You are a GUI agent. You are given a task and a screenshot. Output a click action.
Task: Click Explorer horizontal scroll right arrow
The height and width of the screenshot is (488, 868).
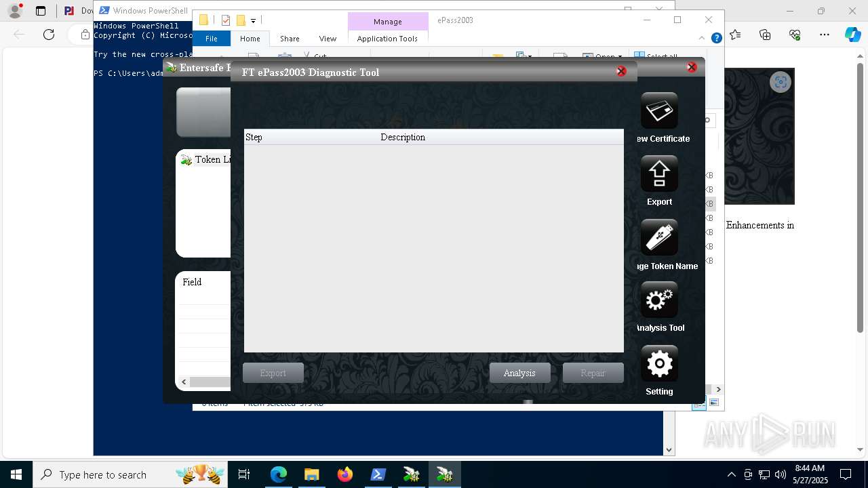pos(718,389)
